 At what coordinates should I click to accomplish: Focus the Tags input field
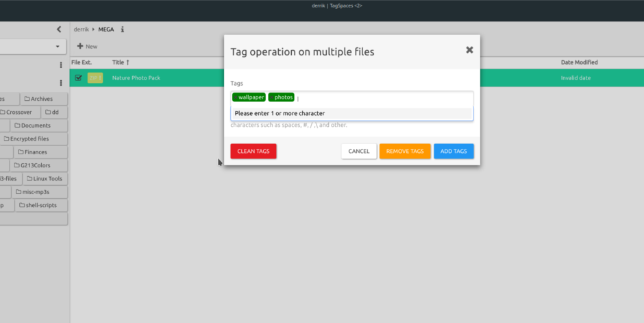(x=384, y=98)
